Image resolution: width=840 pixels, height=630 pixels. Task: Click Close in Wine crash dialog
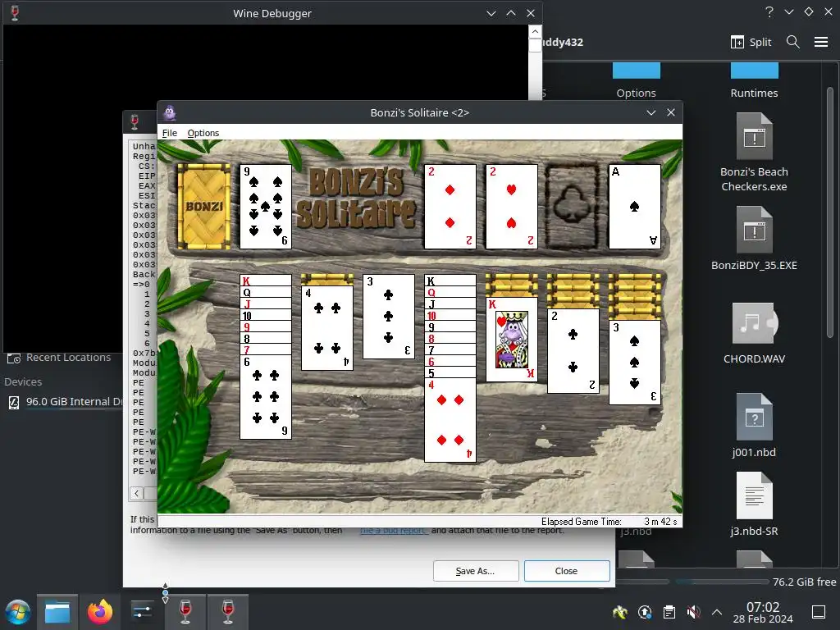567,571
